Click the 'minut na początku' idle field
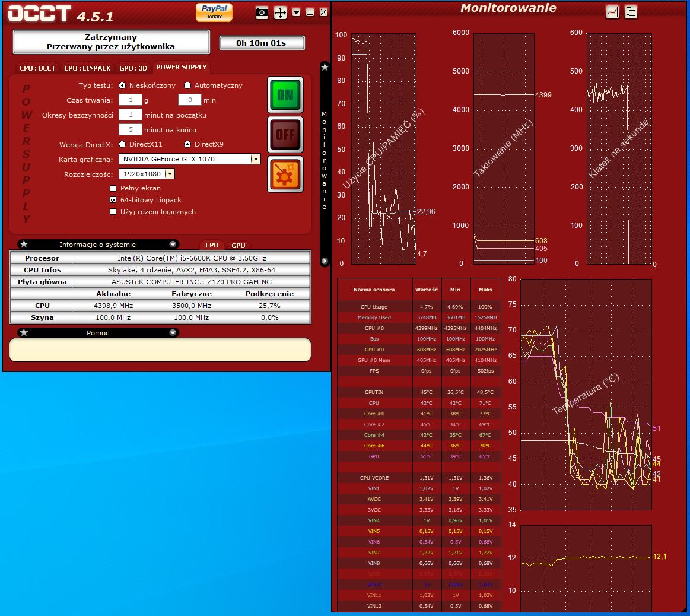This screenshot has height=616, width=690. tap(131, 115)
